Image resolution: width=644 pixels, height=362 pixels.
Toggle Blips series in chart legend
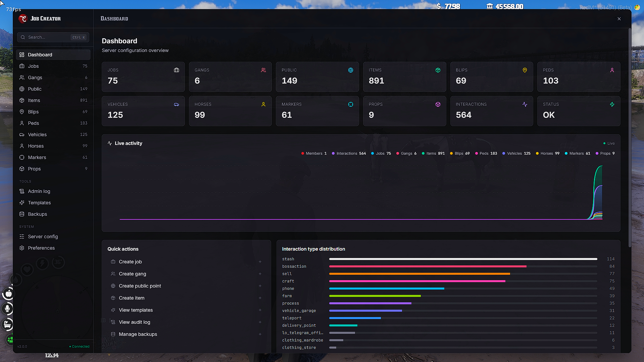point(460,153)
